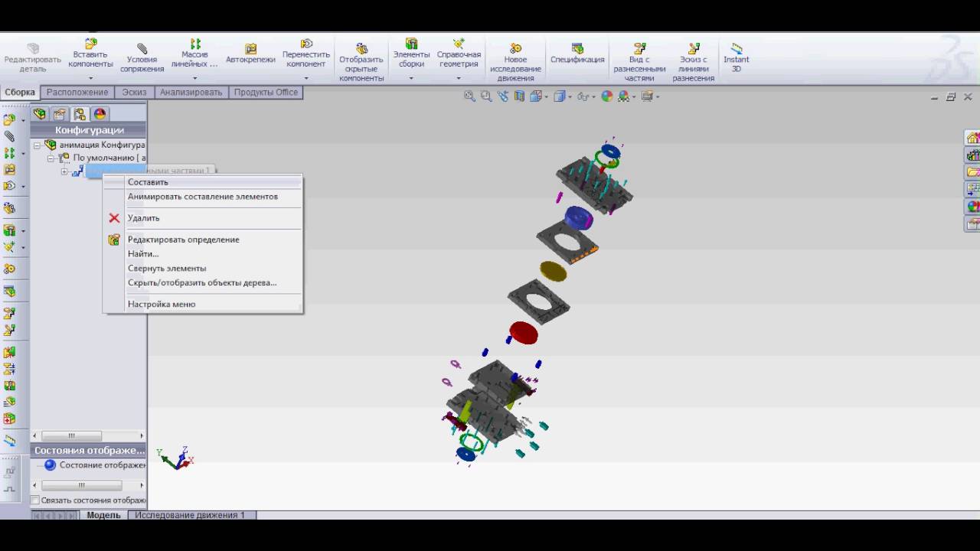Open the Продукты Office ribbon tab
This screenshot has height=551, width=980.
click(266, 93)
